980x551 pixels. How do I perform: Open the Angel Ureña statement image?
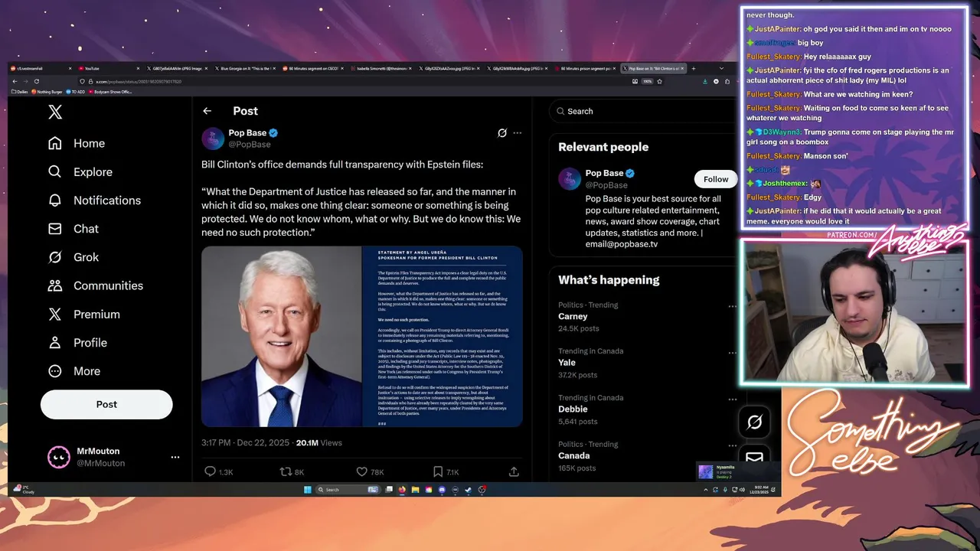coord(443,336)
